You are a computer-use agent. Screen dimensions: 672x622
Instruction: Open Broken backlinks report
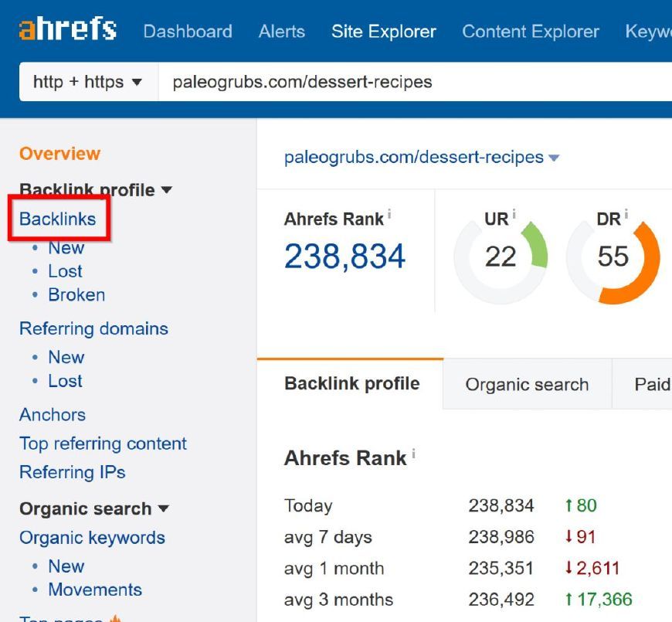(x=76, y=294)
